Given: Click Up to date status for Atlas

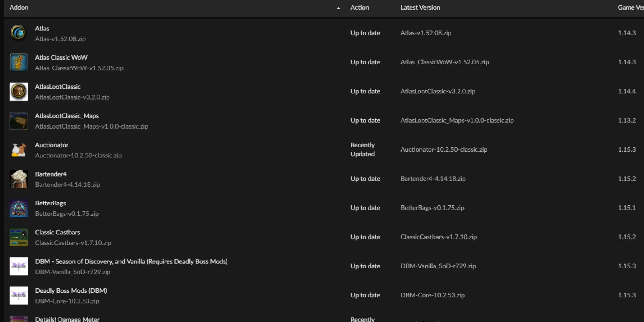Looking at the screenshot, I should point(365,33).
